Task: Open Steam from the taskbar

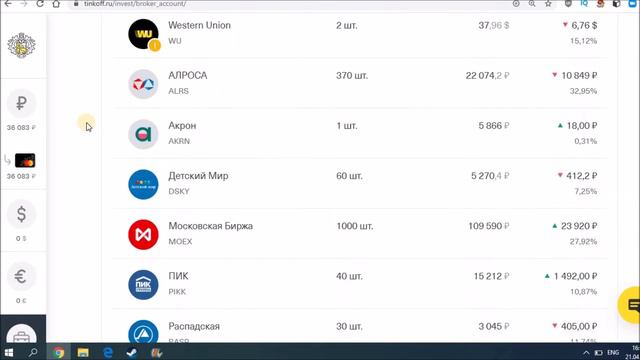Action: point(131,352)
